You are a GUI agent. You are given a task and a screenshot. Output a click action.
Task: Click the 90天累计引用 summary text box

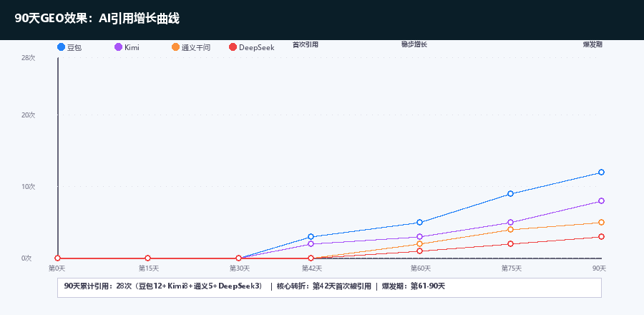pyautogui.click(x=329, y=286)
